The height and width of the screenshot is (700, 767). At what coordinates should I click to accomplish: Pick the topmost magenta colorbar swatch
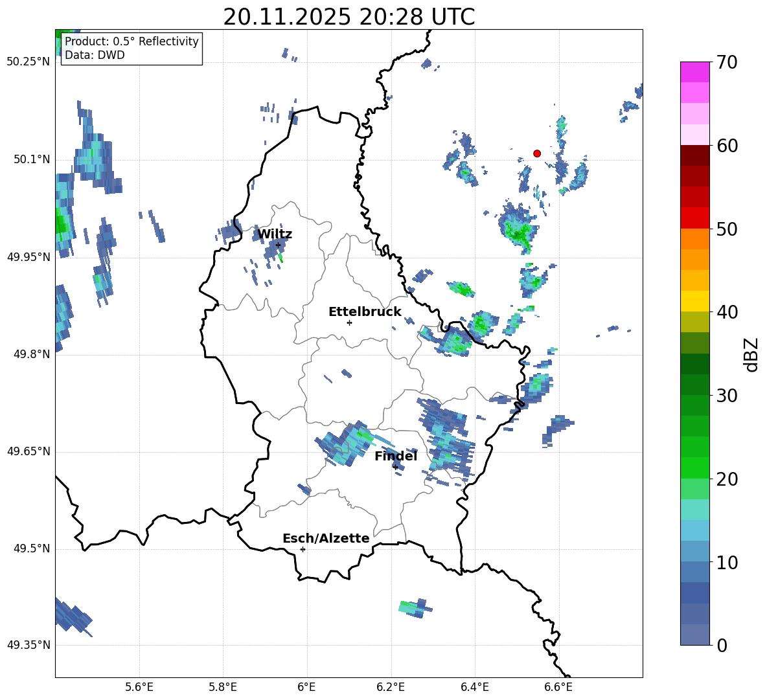click(695, 72)
